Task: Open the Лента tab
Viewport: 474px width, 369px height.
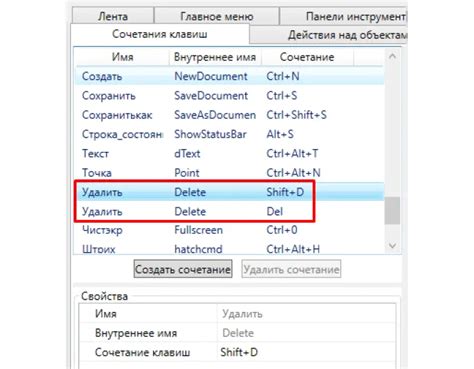Action: (x=113, y=17)
